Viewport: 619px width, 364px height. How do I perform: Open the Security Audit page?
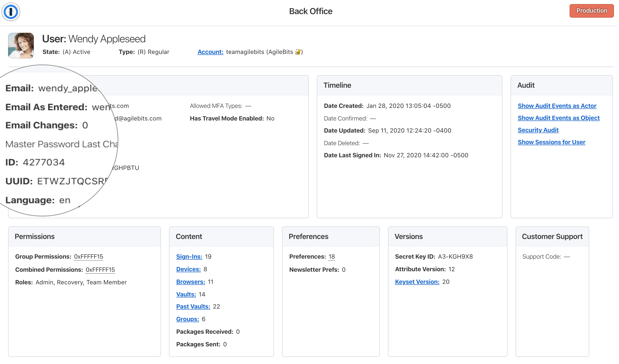538,130
